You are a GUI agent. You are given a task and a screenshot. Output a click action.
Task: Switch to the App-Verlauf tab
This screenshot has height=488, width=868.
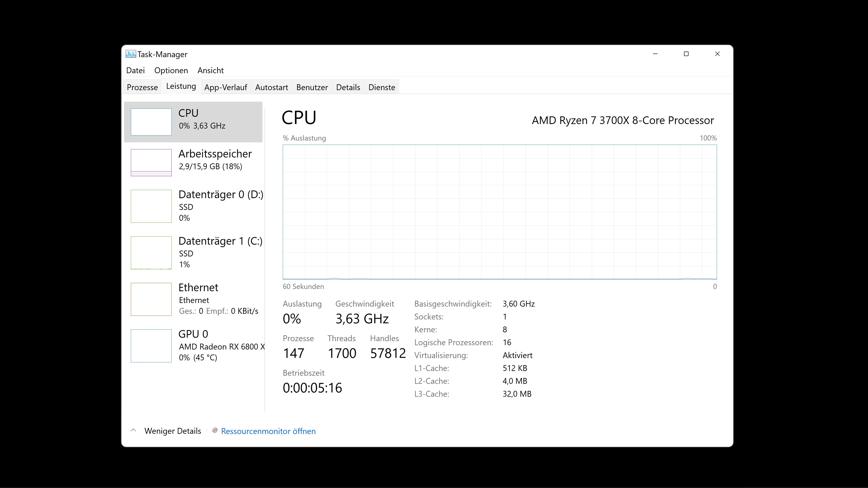(x=225, y=87)
